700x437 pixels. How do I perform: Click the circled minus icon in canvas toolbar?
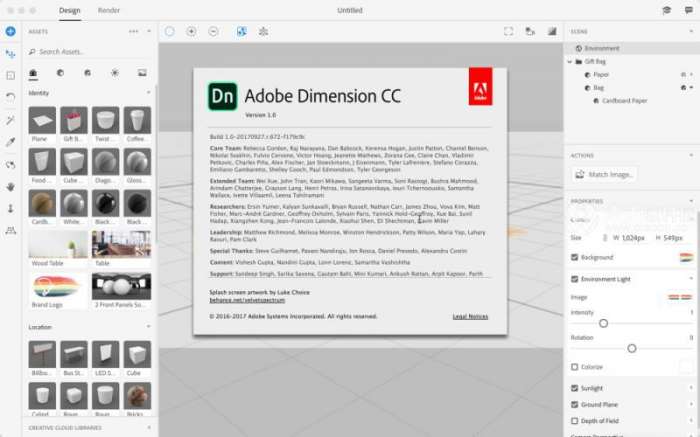213,31
